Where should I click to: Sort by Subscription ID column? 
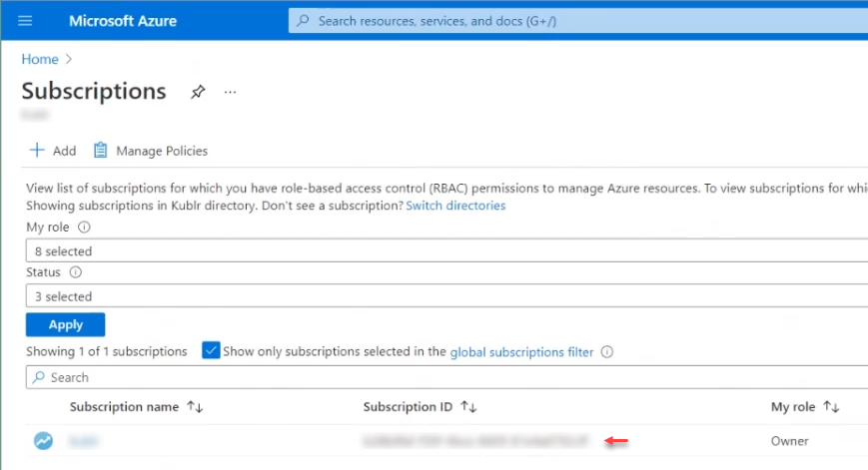coord(468,407)
